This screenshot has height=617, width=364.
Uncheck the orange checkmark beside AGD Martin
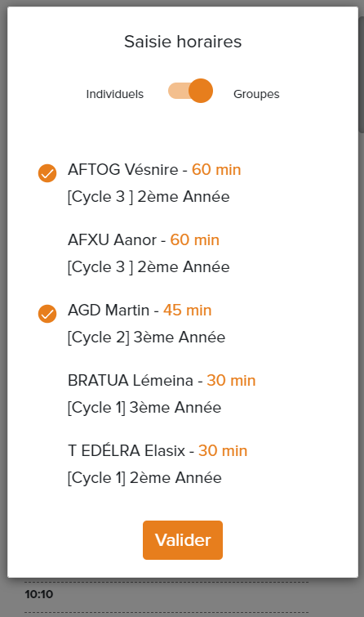coord(47,314)
